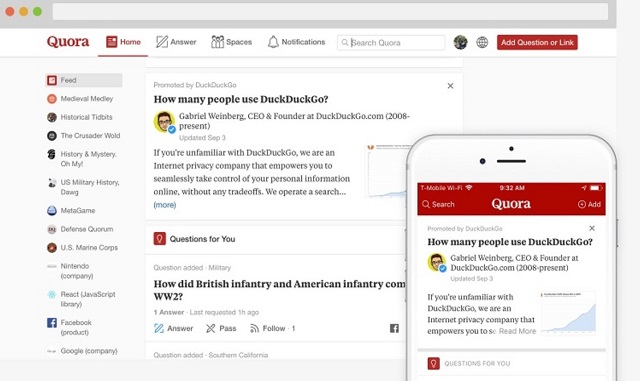The height and width of the screenshot is (381, 640).
Task: Tap Search icon on phone Quora app
Action: pos(426,204)
